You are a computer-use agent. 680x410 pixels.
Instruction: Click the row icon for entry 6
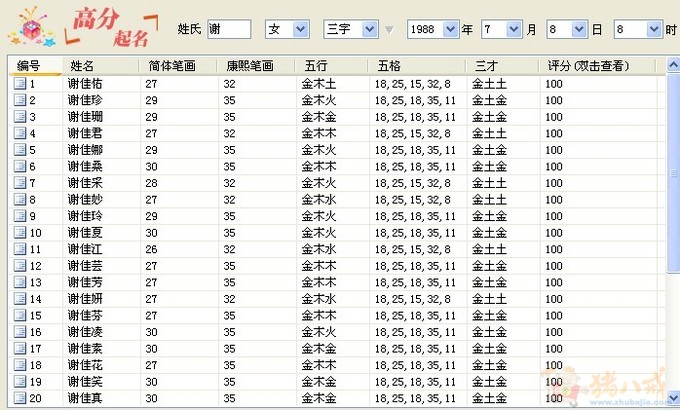pos(20,166)
